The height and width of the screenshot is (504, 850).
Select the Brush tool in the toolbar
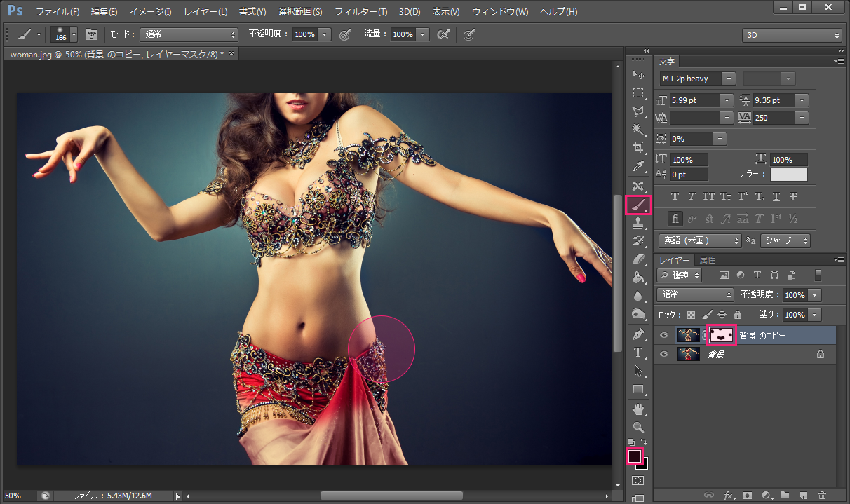[638, 205]
